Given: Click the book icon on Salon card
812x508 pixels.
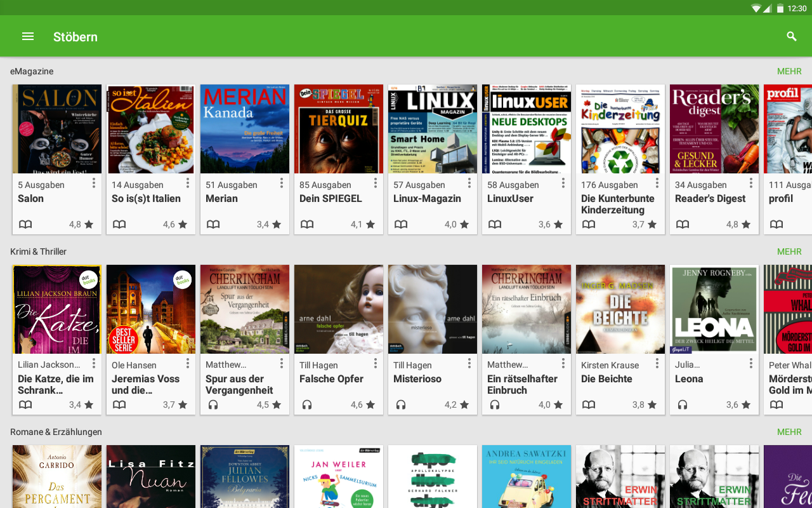Looking at the screenshot, I should coord(25,224).
